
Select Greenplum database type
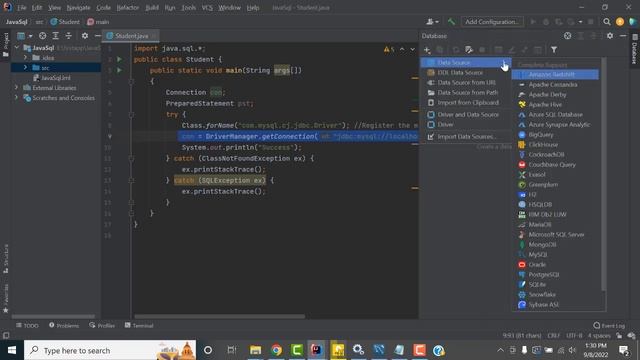555,184
